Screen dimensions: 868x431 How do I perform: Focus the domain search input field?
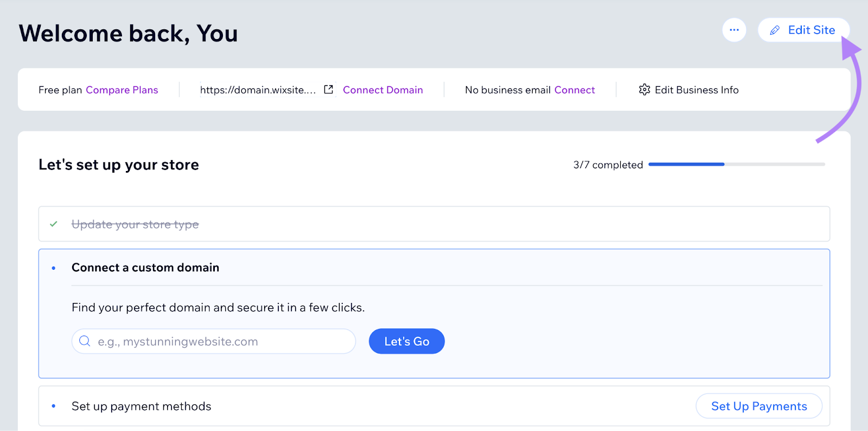[222, 341]
